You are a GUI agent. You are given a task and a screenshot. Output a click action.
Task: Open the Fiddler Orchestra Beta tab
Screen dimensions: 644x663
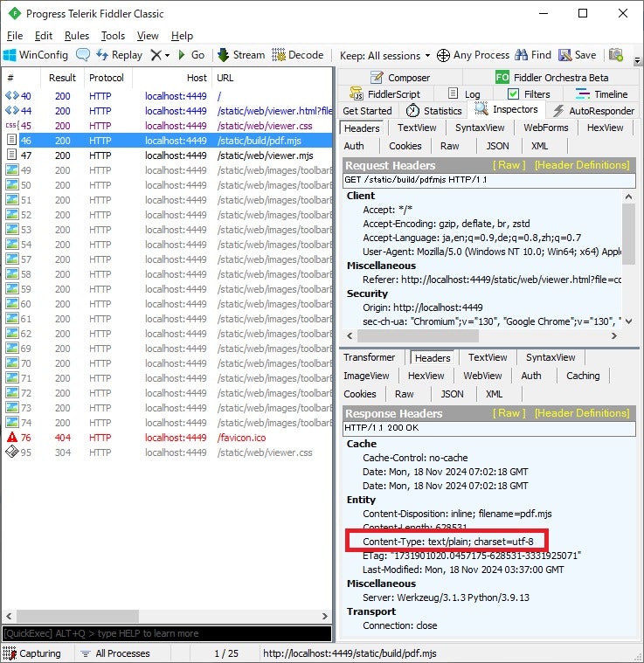pyautogui.click(x=552, y=78)
